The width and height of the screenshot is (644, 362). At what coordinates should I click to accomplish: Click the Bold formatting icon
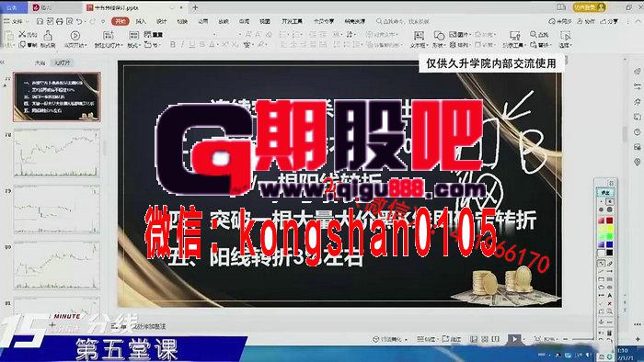(x=173, y=44)
